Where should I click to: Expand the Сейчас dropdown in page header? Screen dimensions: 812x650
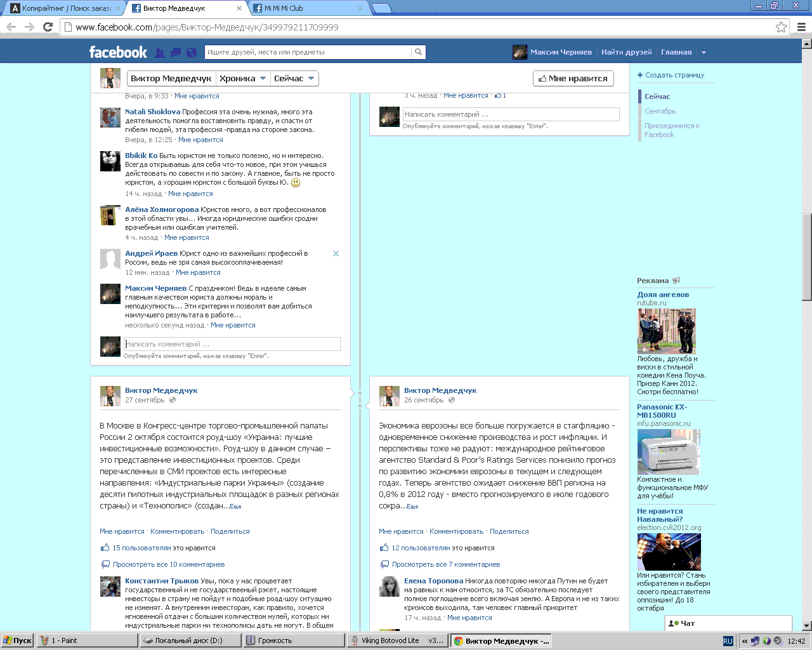point(294,78)
